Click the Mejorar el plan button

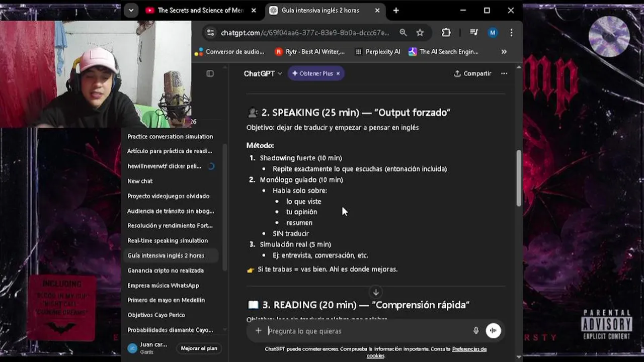point(199,348)
